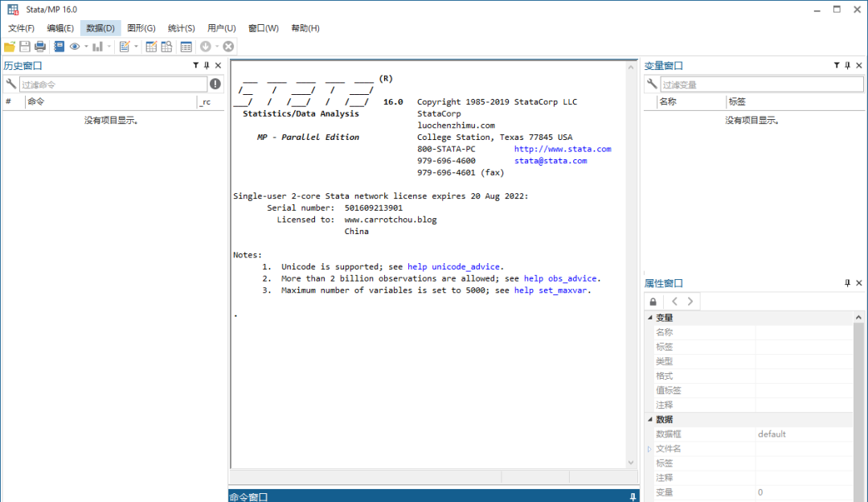Viewport: 868px width, 502px height.
Task: Toggle the 命令窗口 pin icon
Action: (633, 497)
